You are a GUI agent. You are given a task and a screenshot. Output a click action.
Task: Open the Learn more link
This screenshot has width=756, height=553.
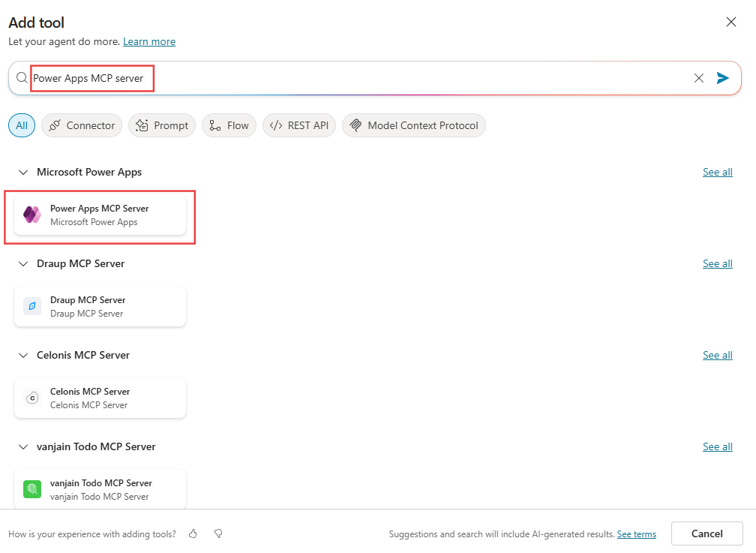[148, 41]
